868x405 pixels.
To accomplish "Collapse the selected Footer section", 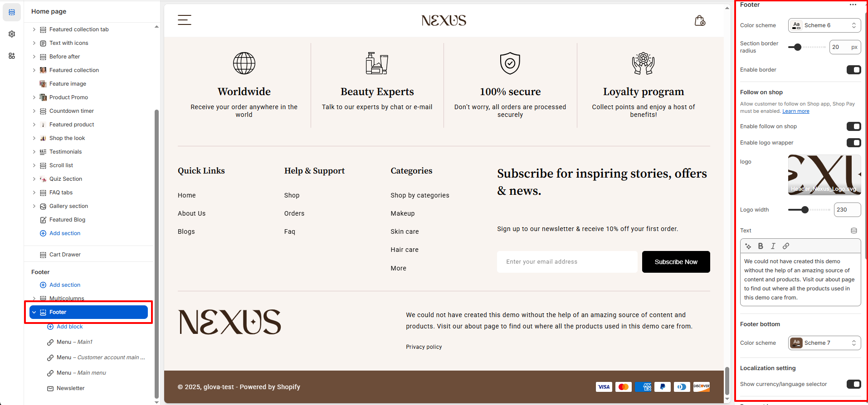I will (x=34, y=312).
